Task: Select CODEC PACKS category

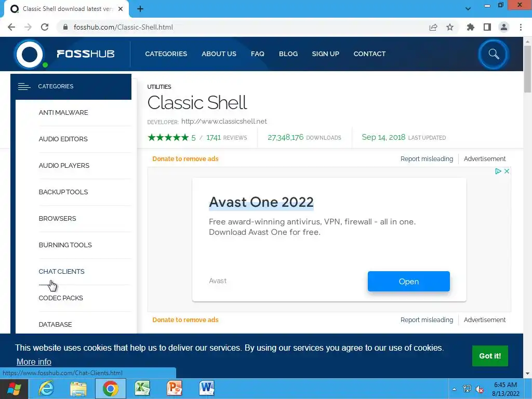Action: (x=61, y=298)
